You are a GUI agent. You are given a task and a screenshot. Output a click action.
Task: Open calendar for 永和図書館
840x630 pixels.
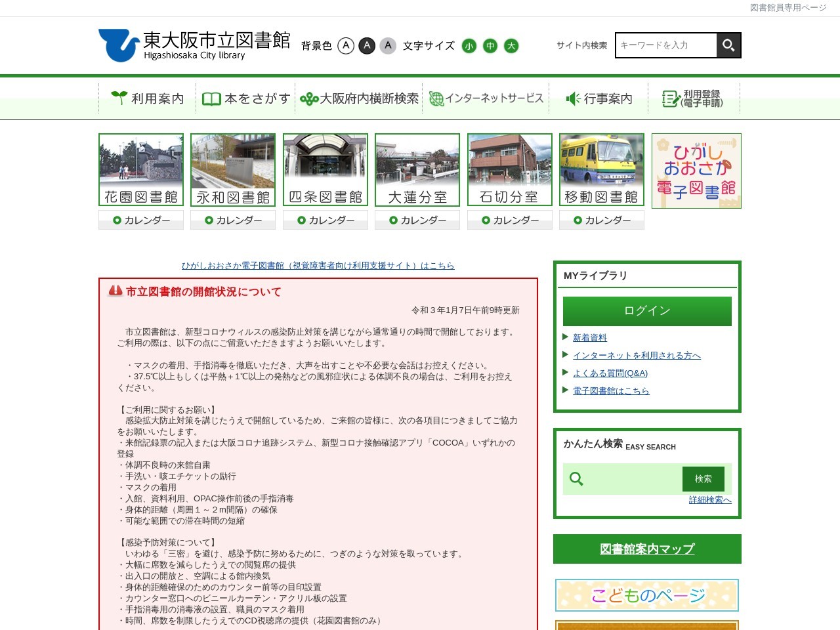tap(233, 220)
